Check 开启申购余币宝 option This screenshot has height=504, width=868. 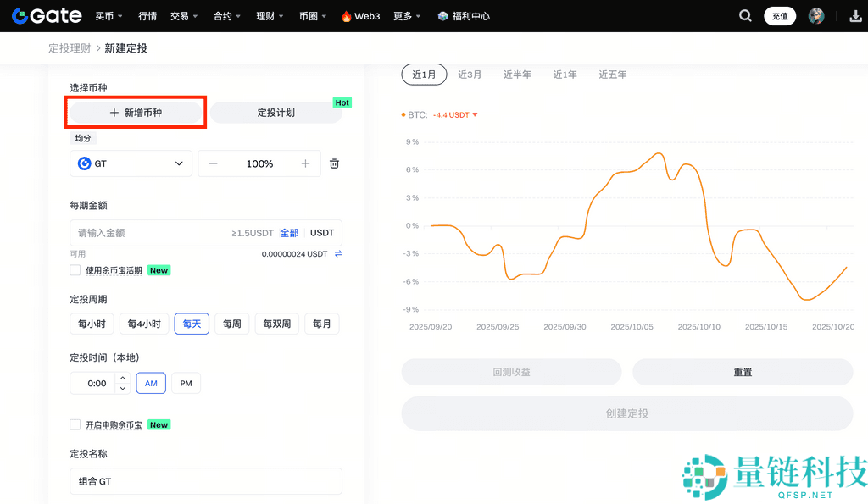pyautogui.click(x=75, y=424)
